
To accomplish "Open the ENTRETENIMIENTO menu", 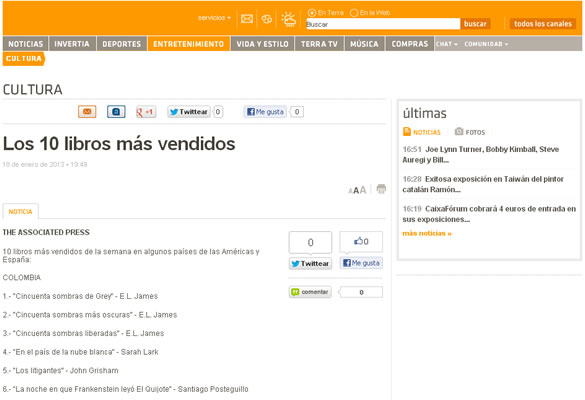I will point(188,44).
